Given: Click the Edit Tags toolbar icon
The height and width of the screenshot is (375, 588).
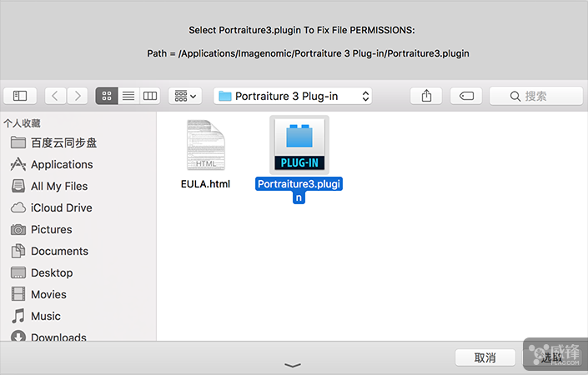Looking at the screenshot, I should point(466,96).
